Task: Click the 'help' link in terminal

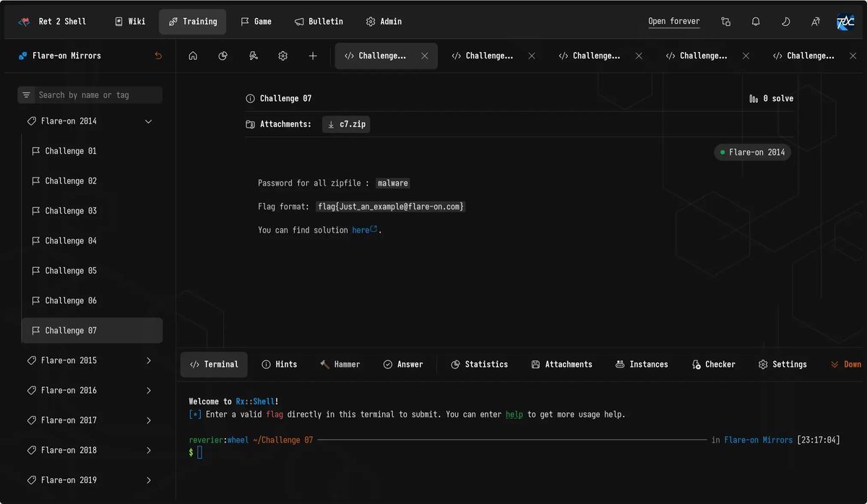Action: [514, 414]
